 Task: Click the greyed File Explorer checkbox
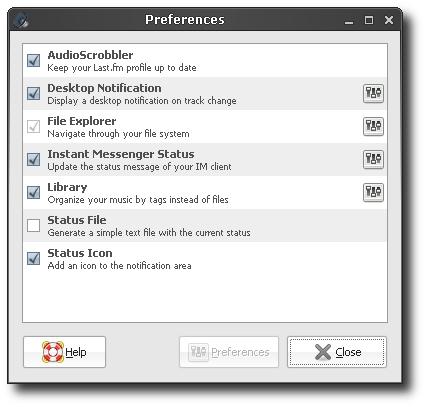33,126
